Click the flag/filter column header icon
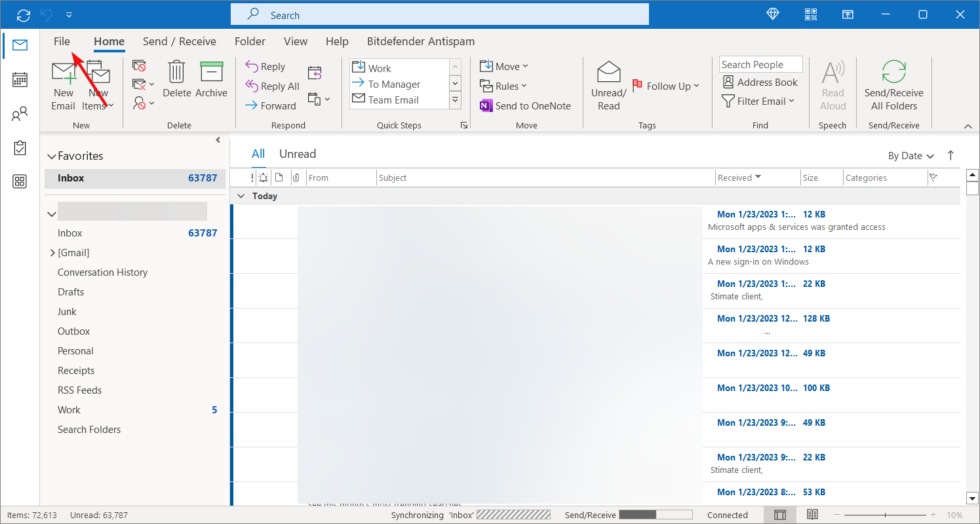Screen dimensions: 980x524 (933, 178)
